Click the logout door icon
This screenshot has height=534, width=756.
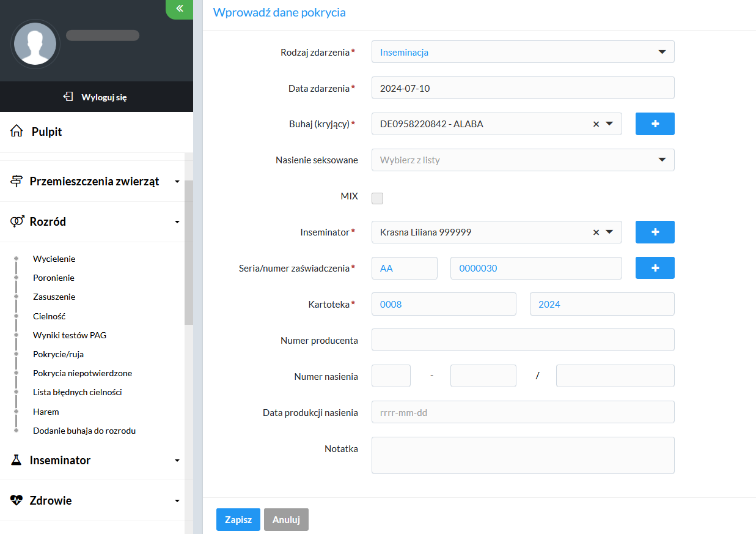68,97
